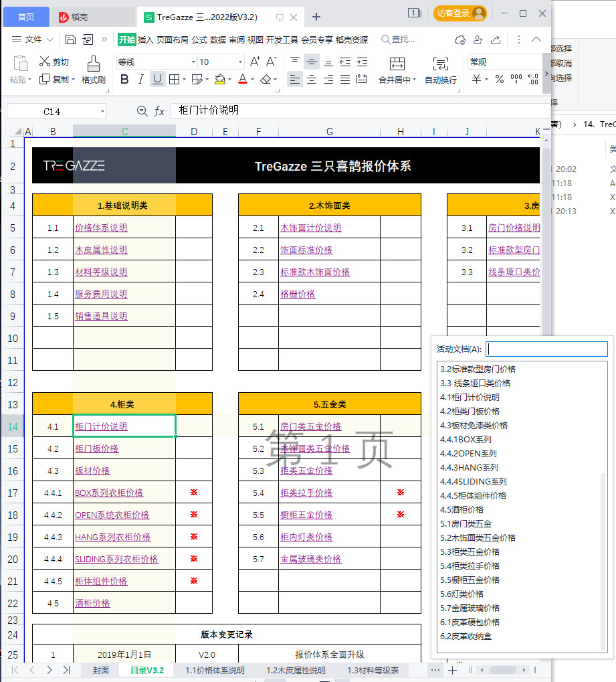Viewport: 616px width, 682px height.
Task: Switch to the 封面 sheet tab
Action: point(101,670)
